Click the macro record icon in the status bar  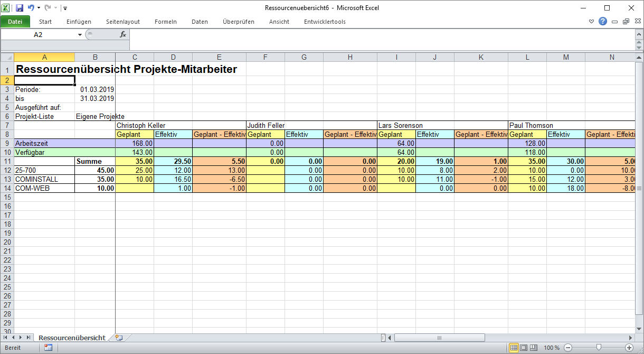48,348
